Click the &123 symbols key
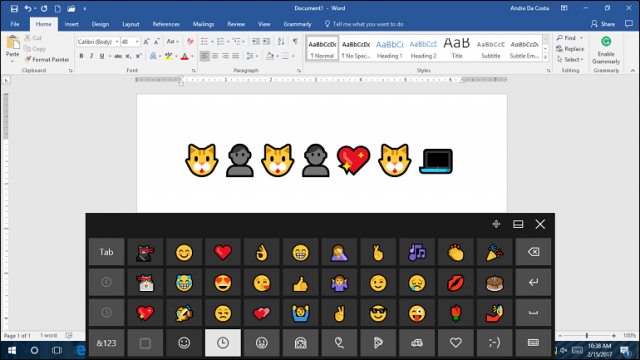640x360 pixels. pos(106,343)
